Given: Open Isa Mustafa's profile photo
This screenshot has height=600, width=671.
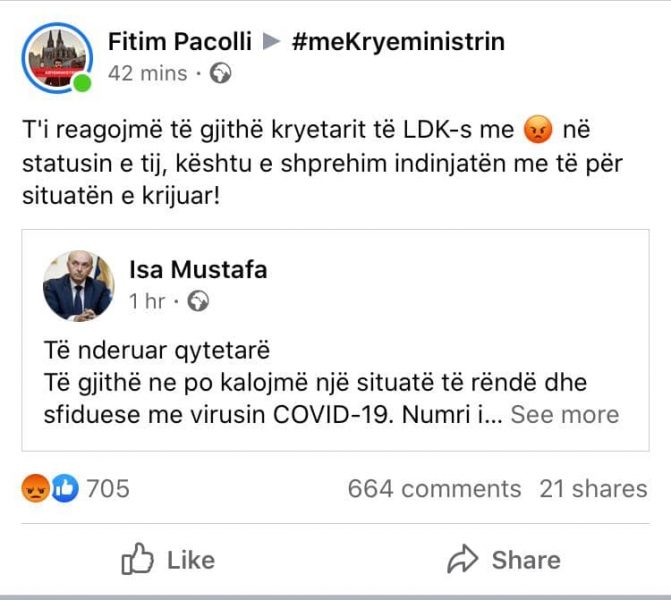Looking at the screenshot, I should coord(78,285).
